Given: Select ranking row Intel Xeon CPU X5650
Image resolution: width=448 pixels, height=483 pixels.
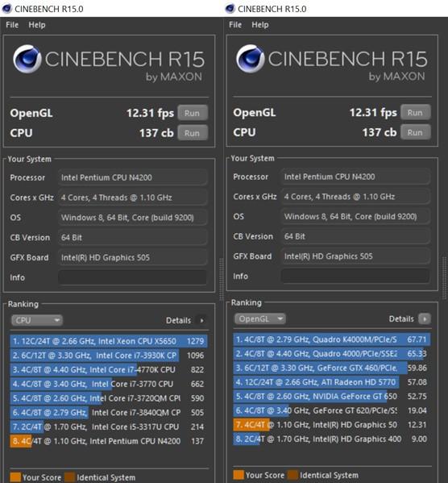Looking at the screenshot, I should 109,341.
